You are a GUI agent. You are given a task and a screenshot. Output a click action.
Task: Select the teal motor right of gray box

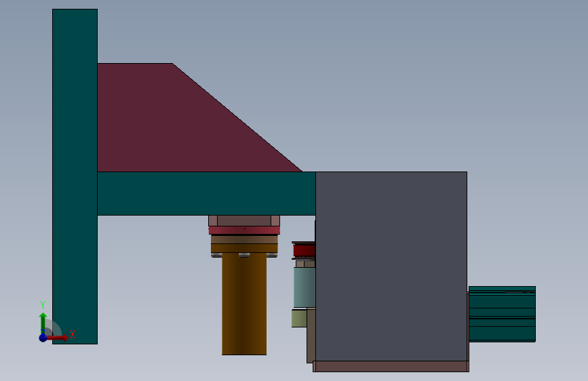502,315
